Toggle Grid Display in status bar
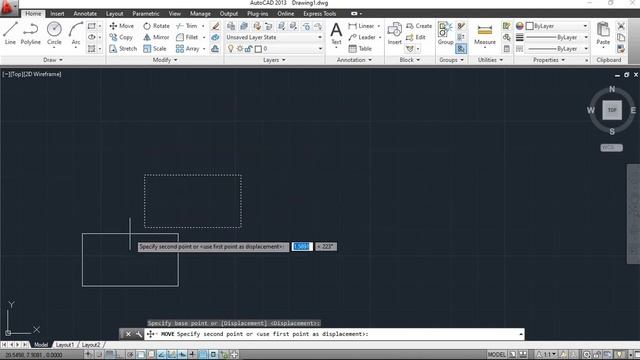 click(109, 354)
